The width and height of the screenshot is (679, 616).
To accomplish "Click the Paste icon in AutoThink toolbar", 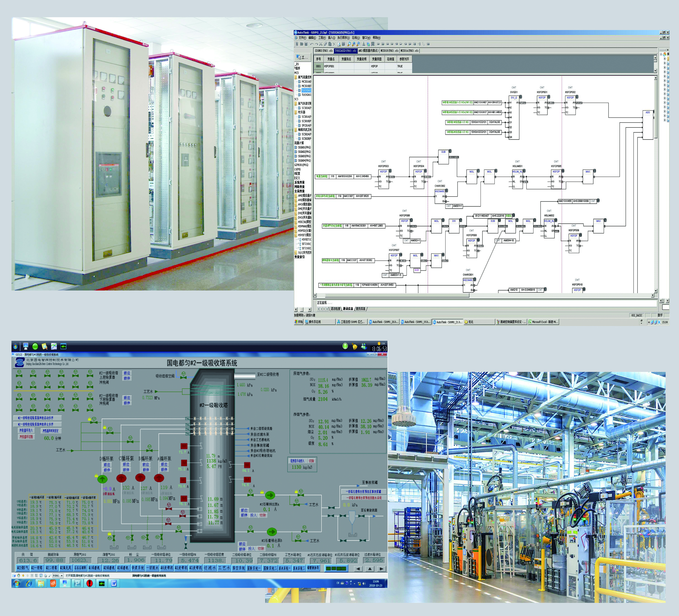I will pyautogui.click(x=330, y=44).
